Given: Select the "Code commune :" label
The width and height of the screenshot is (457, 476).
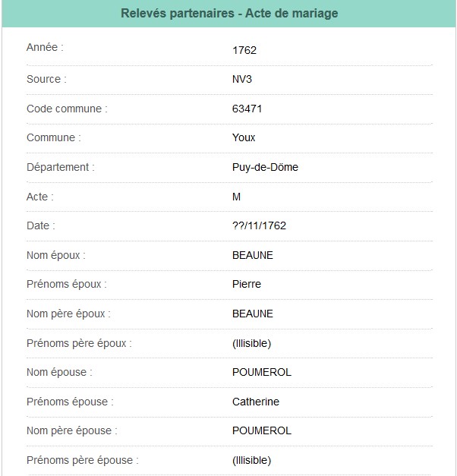Looking at the screenshot, I should coord(67,109).
